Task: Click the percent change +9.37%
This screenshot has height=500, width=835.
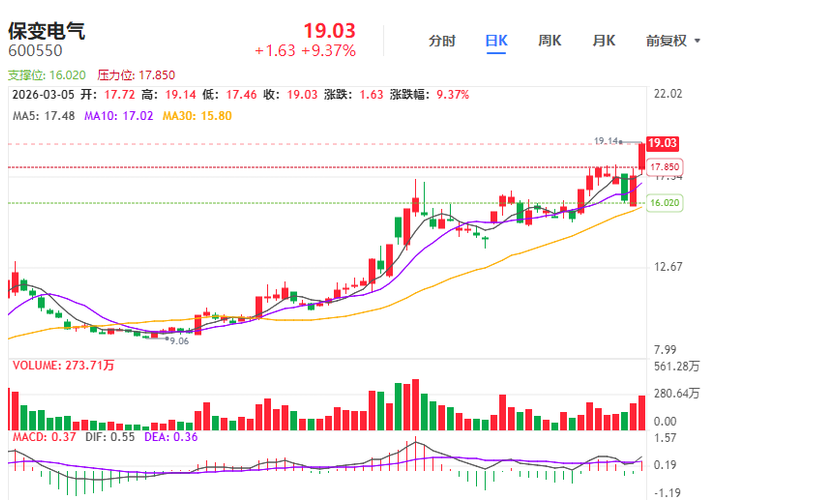Action: click(x=328, y=51)
